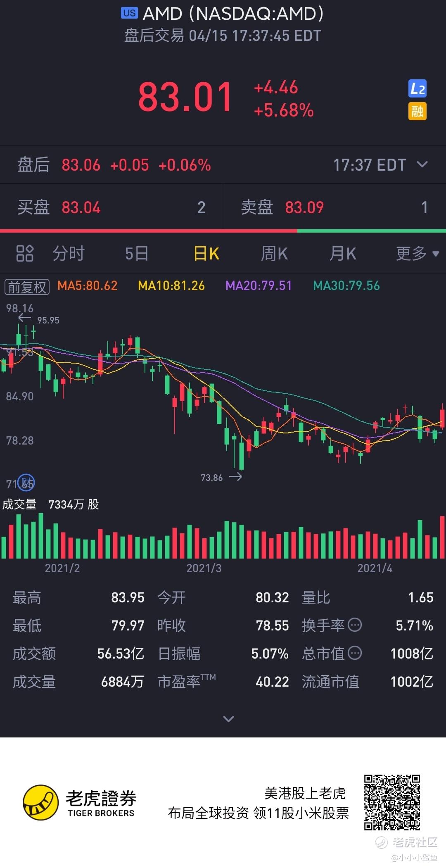Tap the MA5:80.62 indicator label
This screenshot has height=868, width=446.
pyautogui.click(x=88, y=285)
